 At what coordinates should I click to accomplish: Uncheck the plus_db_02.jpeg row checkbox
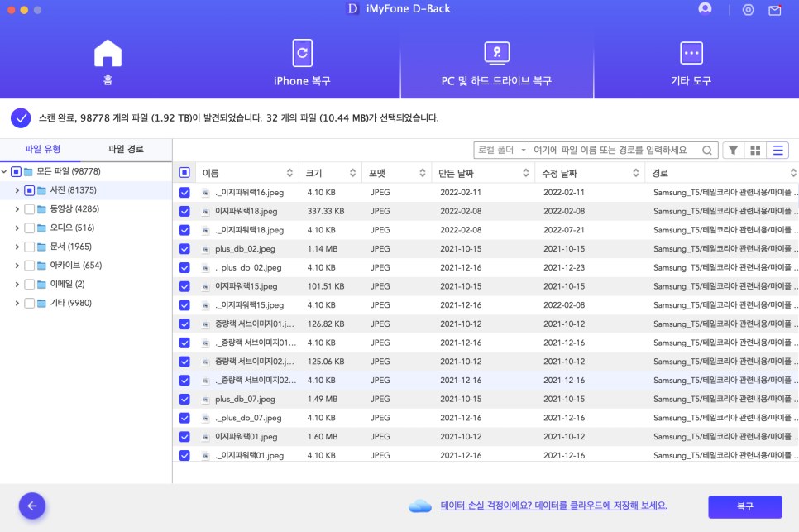click(x=184, y=249)
